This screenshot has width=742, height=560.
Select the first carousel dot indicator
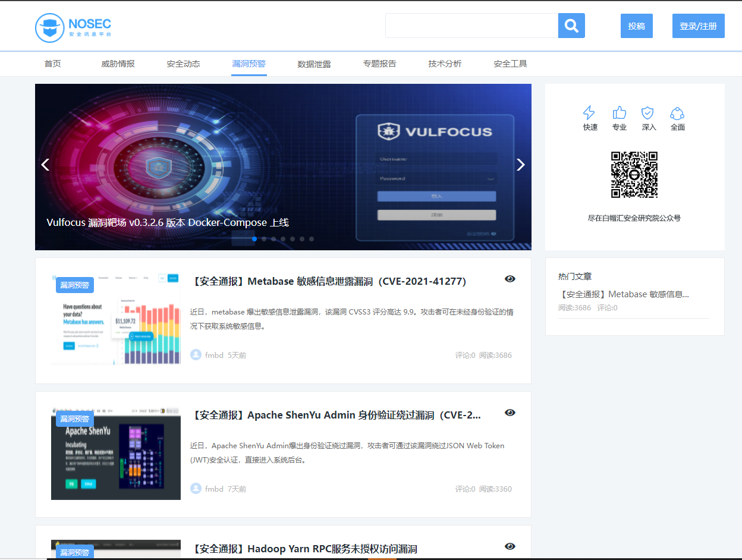click(254, 239)
